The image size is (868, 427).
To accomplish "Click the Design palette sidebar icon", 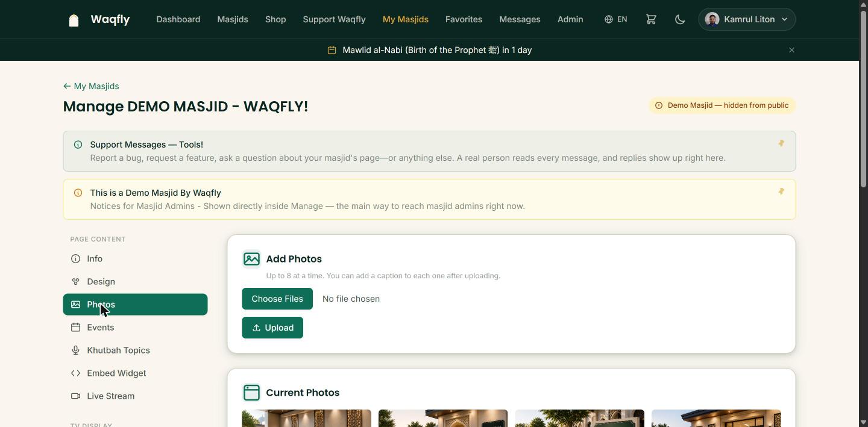I will [75, 281].
